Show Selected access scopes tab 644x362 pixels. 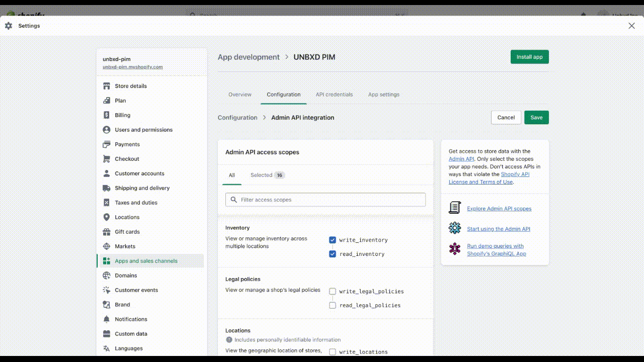point(268,175)
